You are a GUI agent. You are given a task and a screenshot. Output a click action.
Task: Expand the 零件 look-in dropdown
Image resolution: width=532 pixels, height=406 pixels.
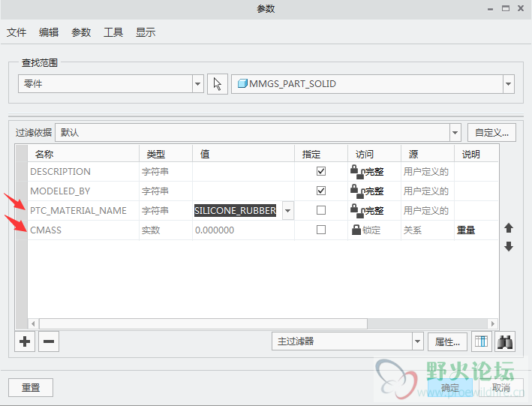[198, 84]
